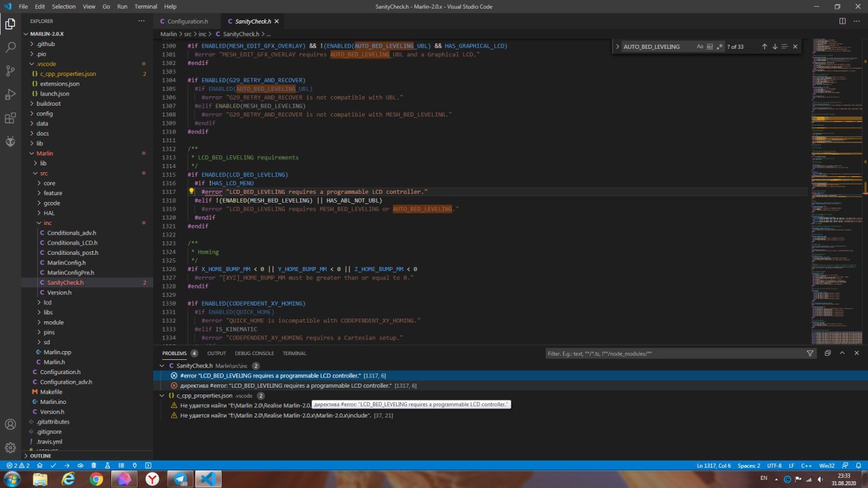Open the Extensions view

10,118
